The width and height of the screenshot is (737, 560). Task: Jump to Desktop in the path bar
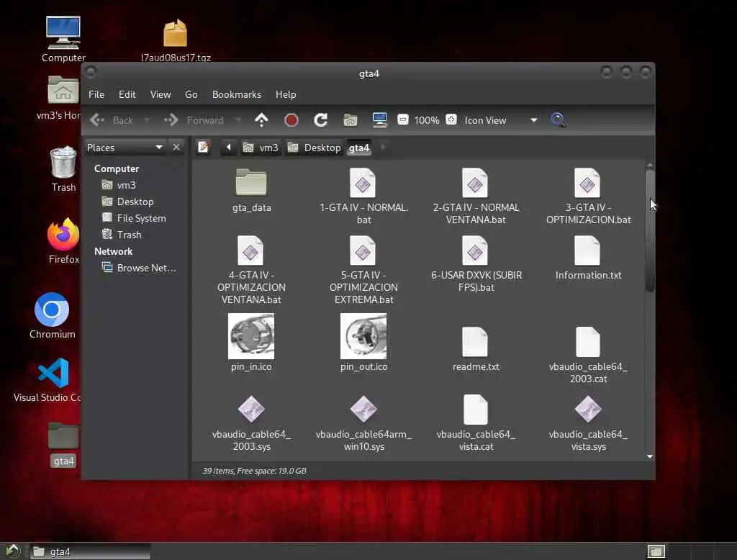pos(315,148)
